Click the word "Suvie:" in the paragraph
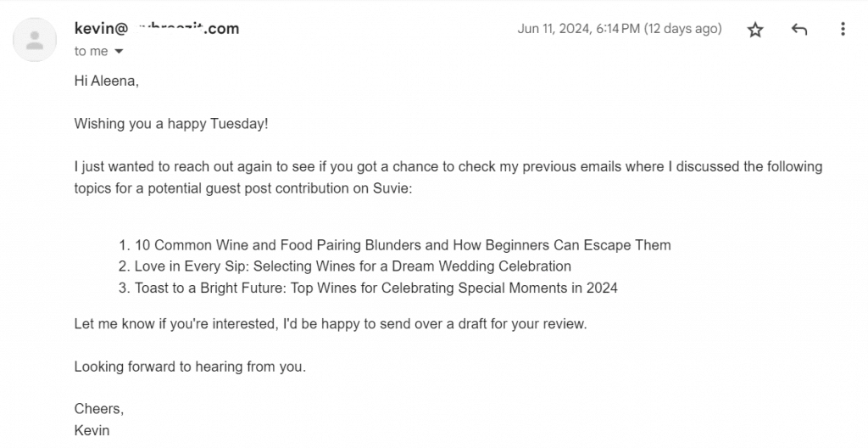The width and height of the screenshot is (868, 448). point(392,188)
